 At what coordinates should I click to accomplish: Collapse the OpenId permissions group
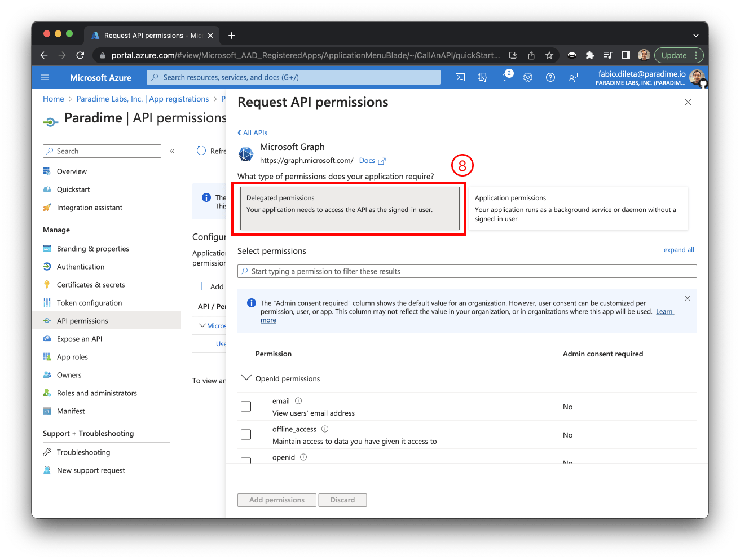coord(246,378)
